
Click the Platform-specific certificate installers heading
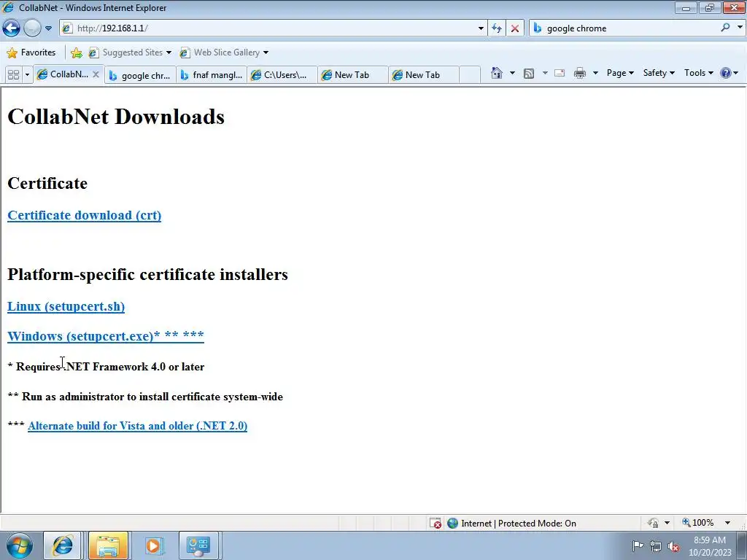147,274
